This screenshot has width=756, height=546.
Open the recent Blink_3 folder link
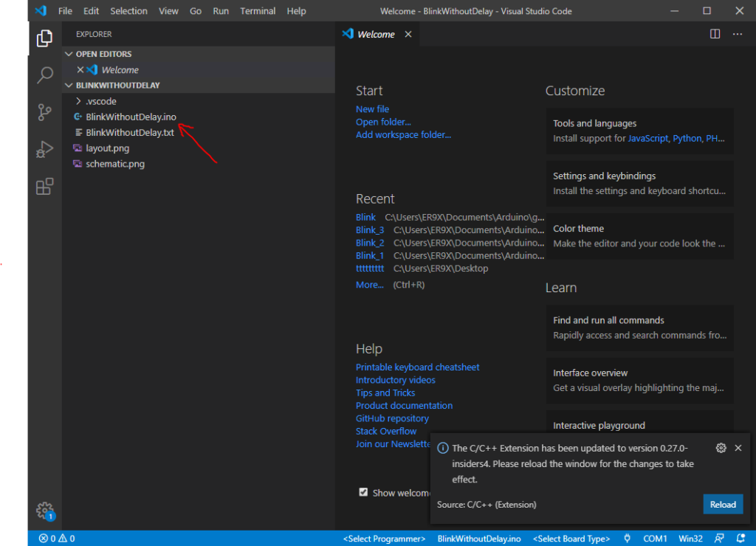(370, 230)
